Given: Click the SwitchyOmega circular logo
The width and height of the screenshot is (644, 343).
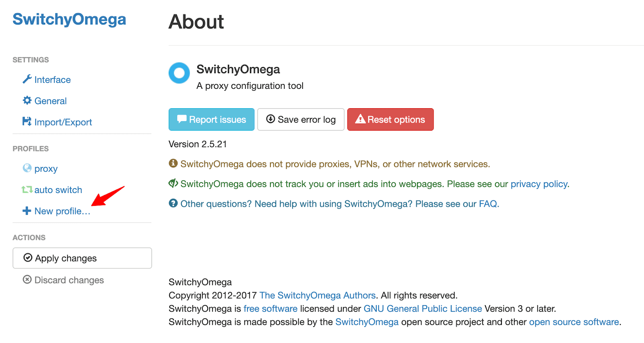Looking at the screenshot, I should [179, 73].
